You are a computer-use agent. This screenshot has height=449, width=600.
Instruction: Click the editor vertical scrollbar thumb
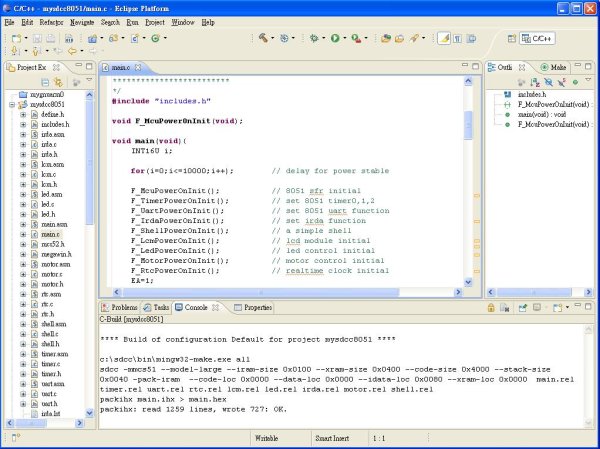point(468,125)
